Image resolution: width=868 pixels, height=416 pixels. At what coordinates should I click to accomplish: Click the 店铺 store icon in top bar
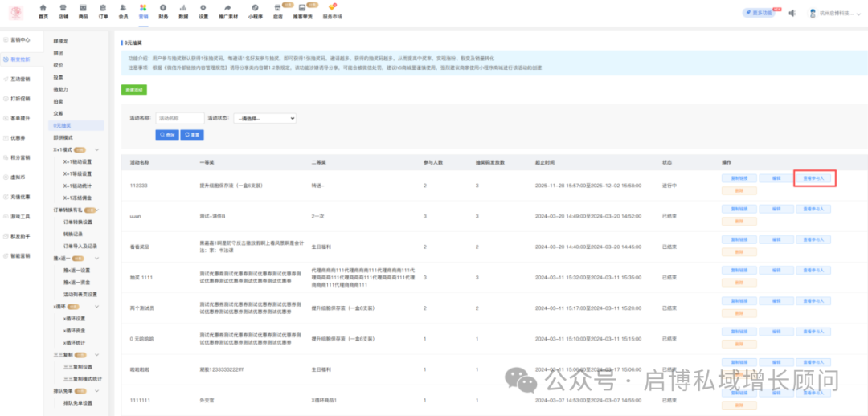tap(63, 10)
